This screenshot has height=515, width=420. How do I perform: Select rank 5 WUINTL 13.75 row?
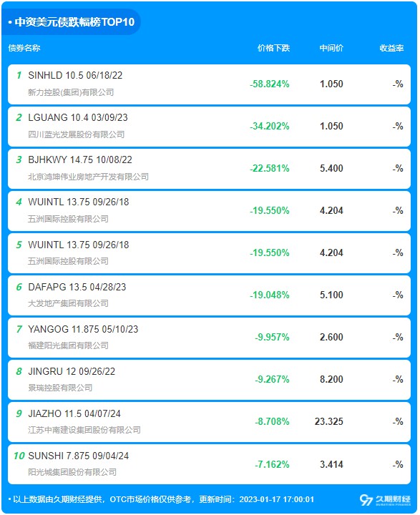click(x=209, y=253)
